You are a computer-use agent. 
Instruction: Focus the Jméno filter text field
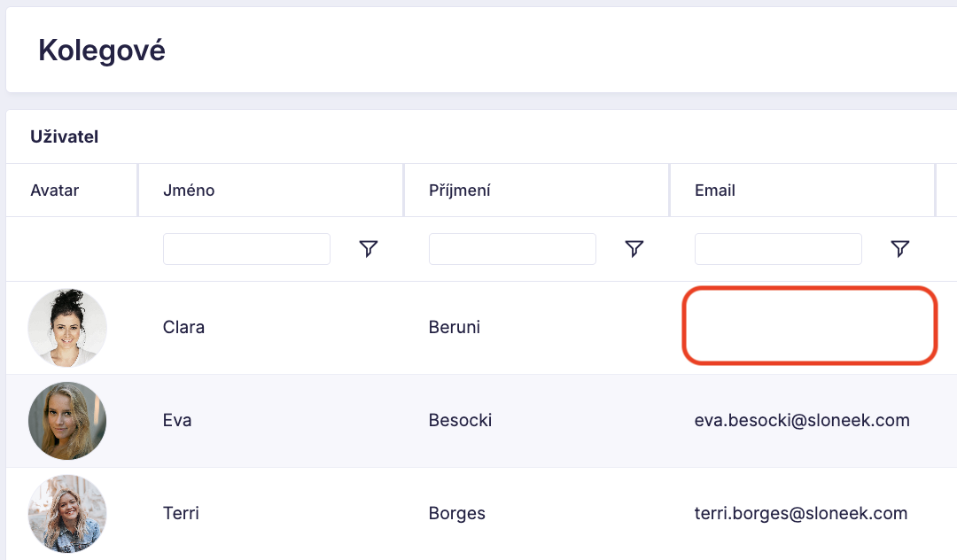(x=246, y=249)
